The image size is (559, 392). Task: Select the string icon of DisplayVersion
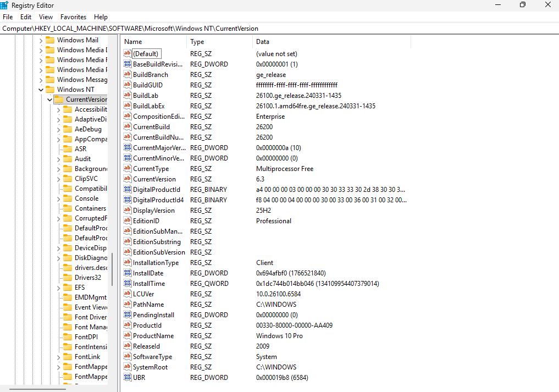tap(128, 210)
